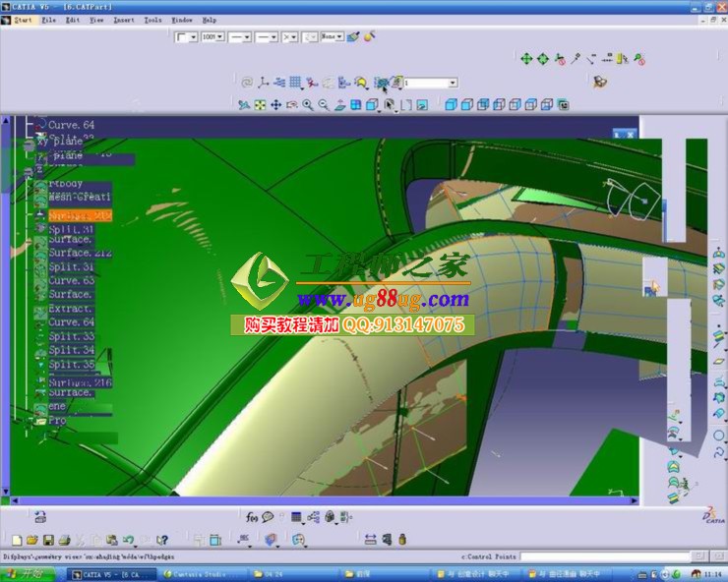This screenshot has height=582, width=728.
Task: Click the Painter brush icon
Action: pos(353,36)
